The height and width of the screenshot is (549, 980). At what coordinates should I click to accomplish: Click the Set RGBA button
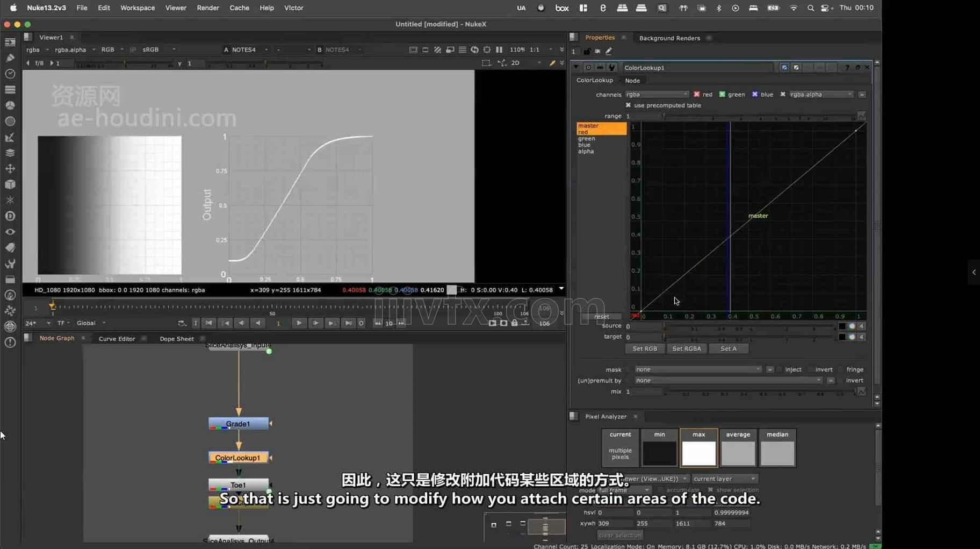(687, 348)
